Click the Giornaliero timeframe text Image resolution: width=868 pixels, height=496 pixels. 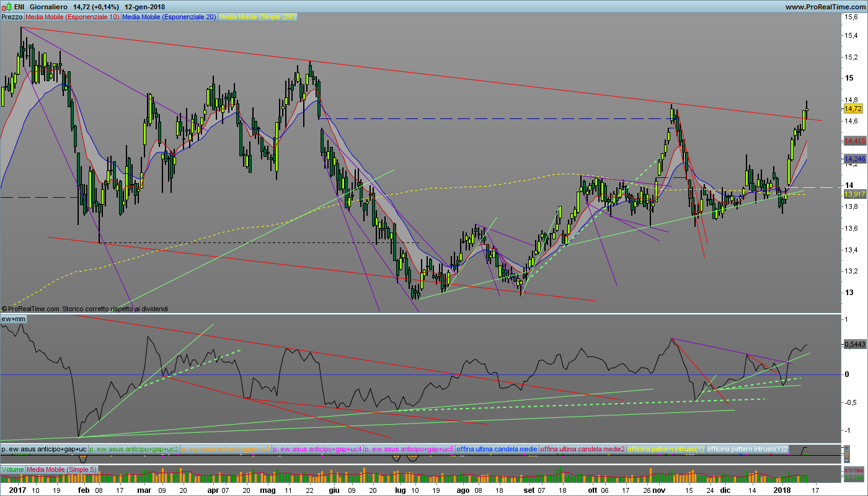(x=48, y=6)
